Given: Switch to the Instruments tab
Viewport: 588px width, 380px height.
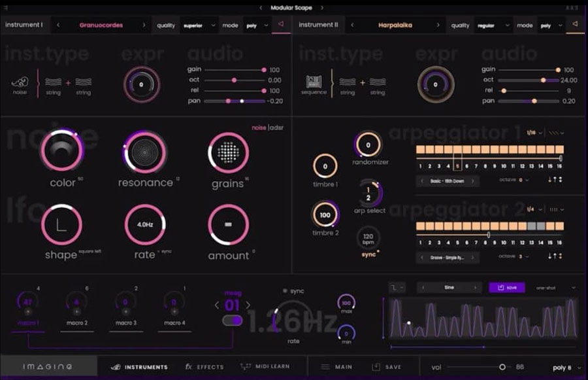Looking at the screenshot, I should tap(140, 367).
